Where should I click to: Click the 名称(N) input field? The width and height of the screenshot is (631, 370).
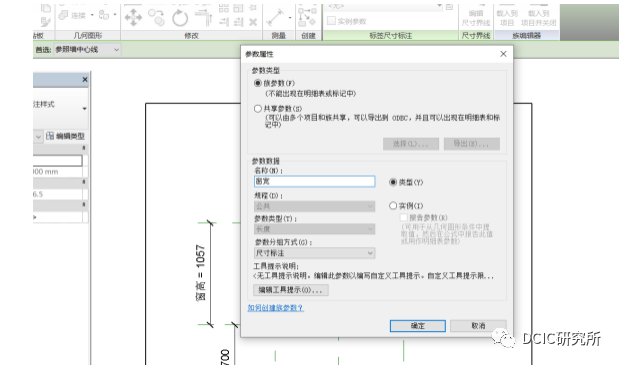click(x=315, y=182)
